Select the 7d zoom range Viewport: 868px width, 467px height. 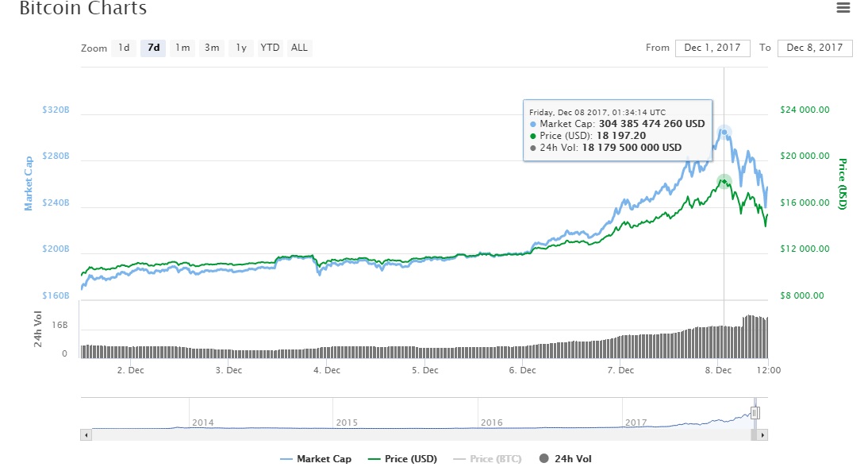point(153,48)
